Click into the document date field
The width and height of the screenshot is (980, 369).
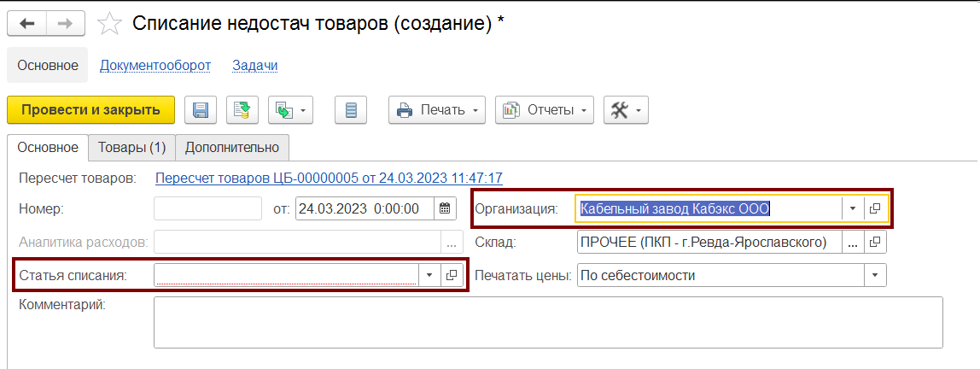365,208
